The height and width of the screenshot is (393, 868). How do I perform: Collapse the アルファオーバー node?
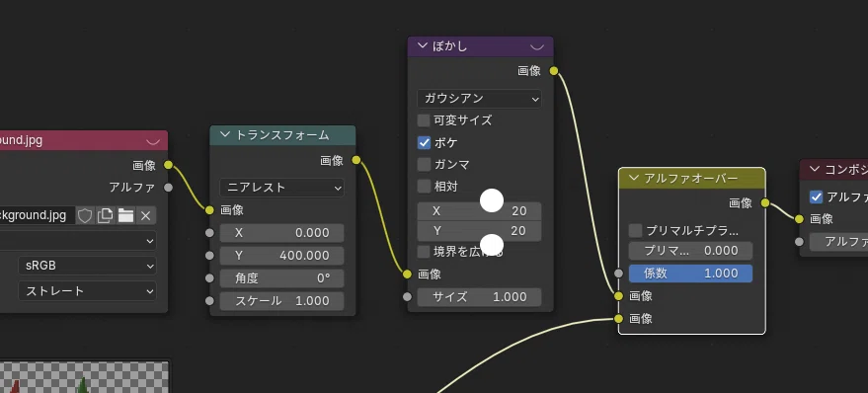click(634, 179)
